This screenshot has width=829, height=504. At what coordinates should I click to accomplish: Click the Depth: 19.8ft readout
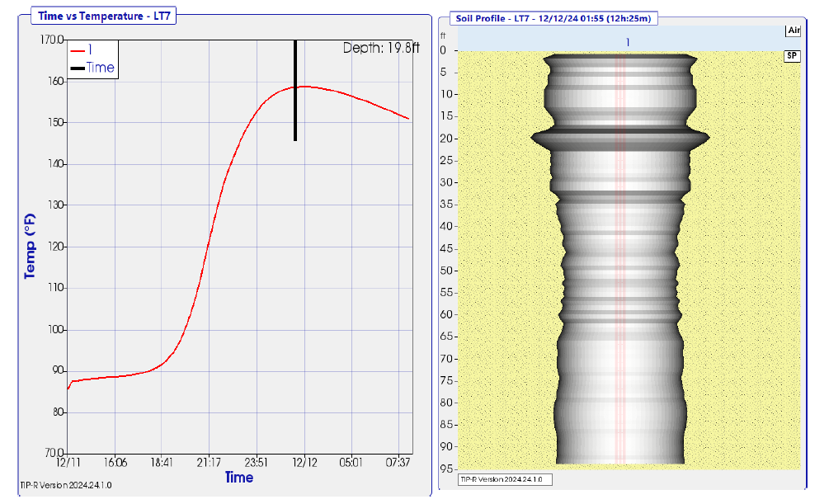[381, 49]
